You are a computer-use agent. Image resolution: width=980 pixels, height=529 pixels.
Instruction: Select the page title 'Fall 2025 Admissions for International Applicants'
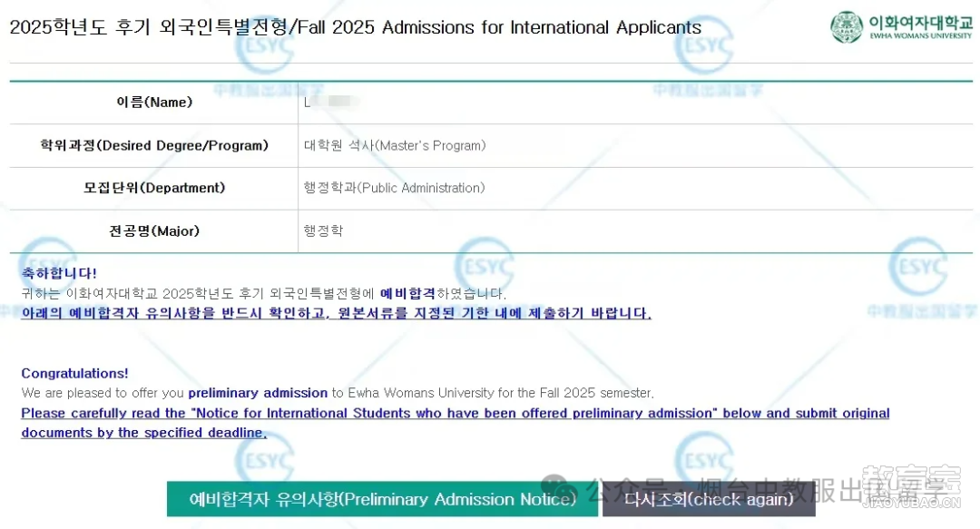tap(499, 27)
